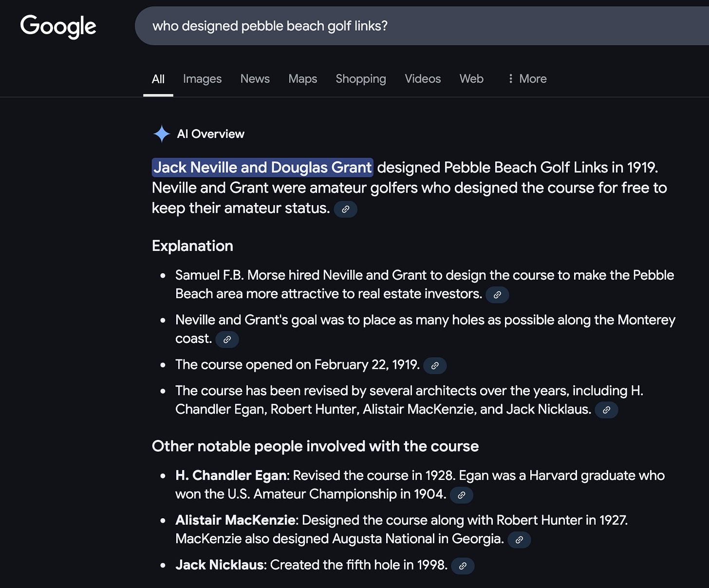Screen dimensions: 709x588
Task: Open source link after 'Amateur Championship in 1904'
Action: coord(461,495)
